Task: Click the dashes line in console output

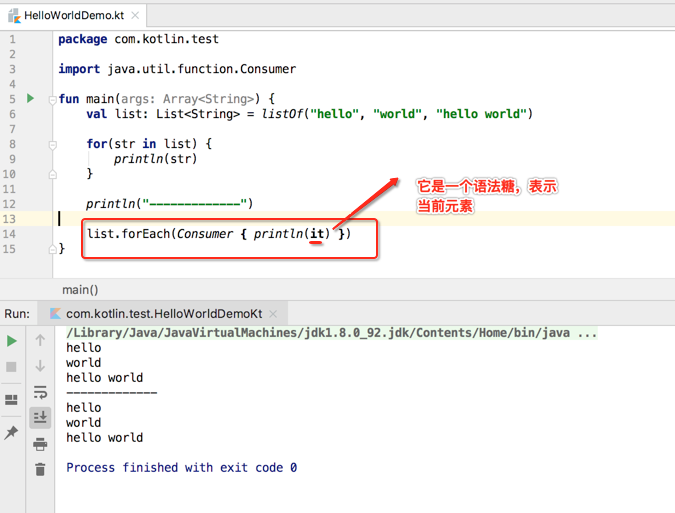Action: [111, 393]
